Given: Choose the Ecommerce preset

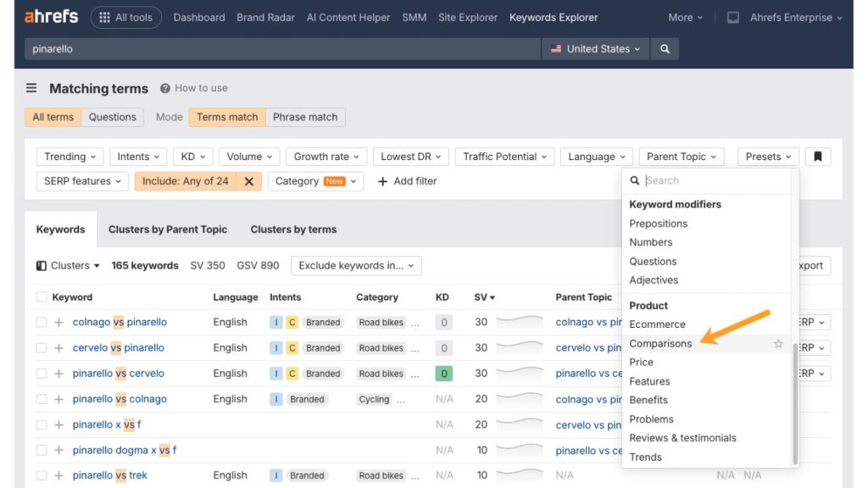Looking at the screenshot, I should coord(657,324).
